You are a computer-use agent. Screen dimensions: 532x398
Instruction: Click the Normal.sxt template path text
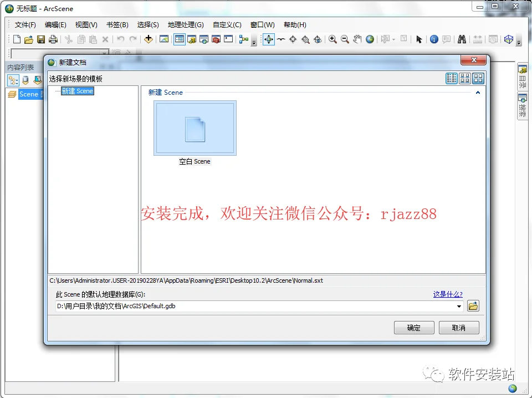(x=186, y=280)
